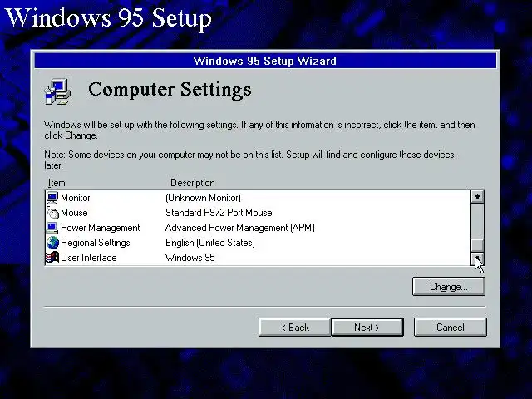Click the (Unknown Monitor) description
This screenshot has width=532, height=399.
(x=203, y=198)
